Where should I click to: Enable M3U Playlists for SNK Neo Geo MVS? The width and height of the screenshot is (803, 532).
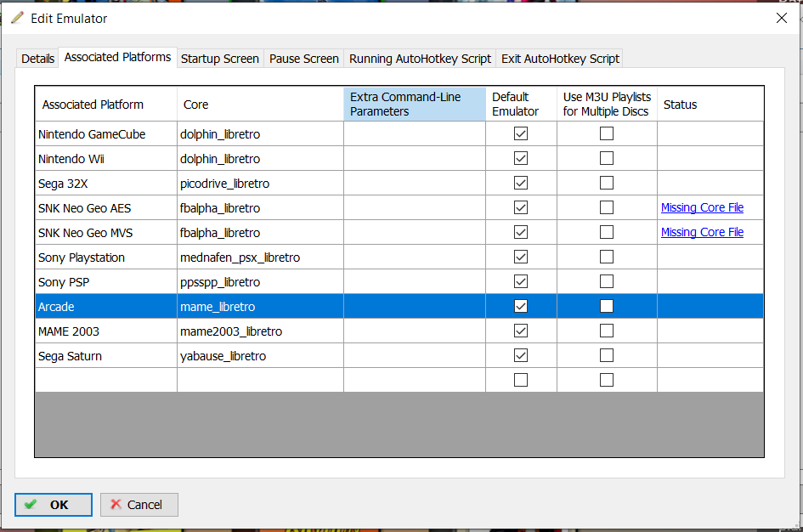pos(607,232)
